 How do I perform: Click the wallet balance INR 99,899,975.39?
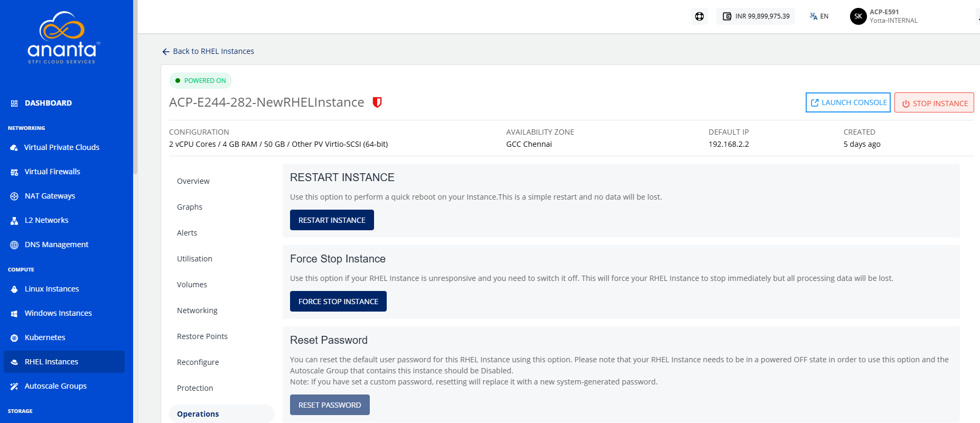[756, 16]
